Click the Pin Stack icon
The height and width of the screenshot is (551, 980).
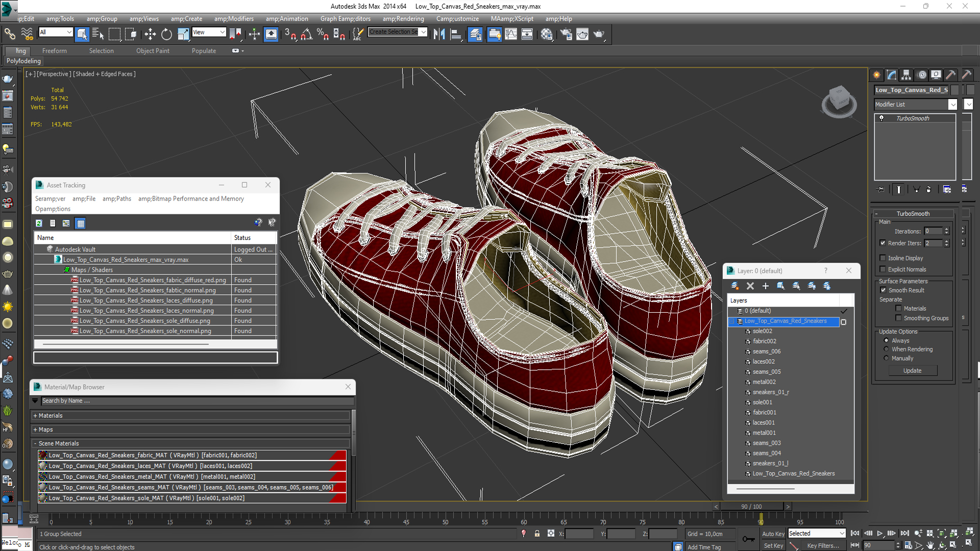coord(881,189)
